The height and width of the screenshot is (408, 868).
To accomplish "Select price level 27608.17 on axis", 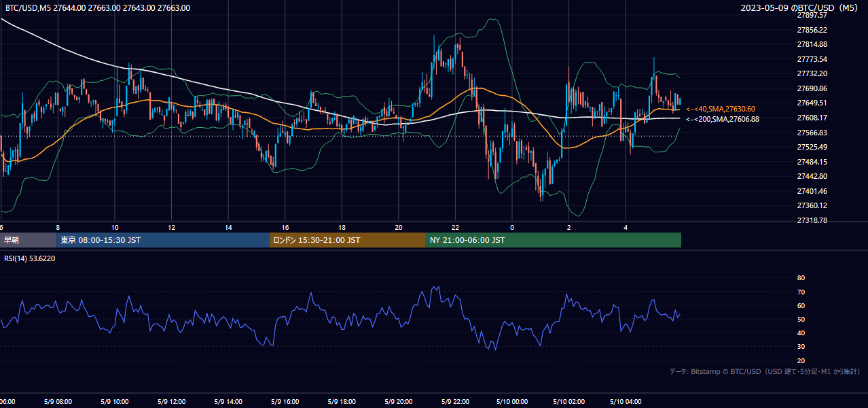I will click(812, 118).
